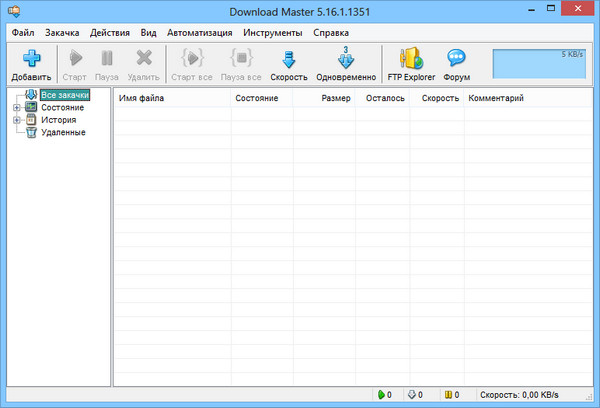The width and height of the screenshot is (600, 408).
Task: Sort list by Размер column header
Action: [x=335, y=99]
